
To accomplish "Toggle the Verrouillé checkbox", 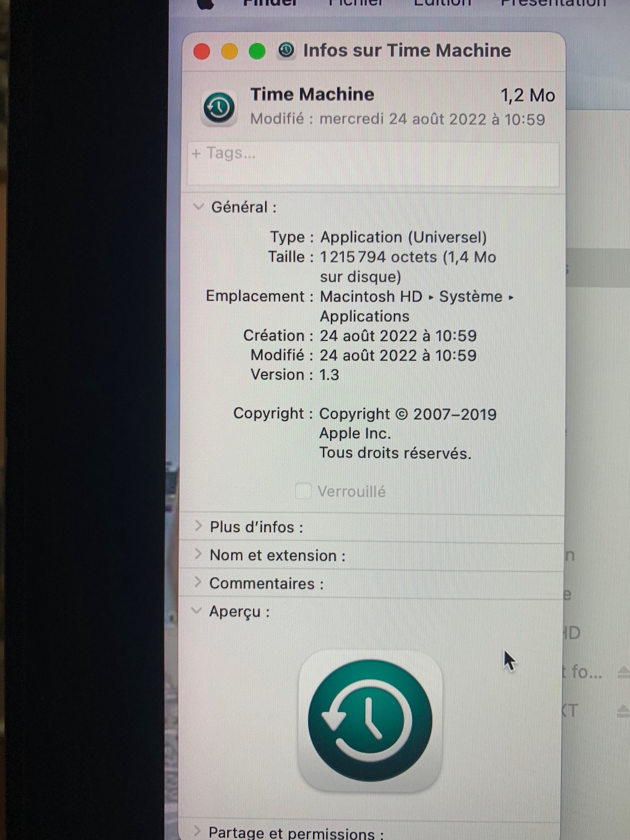I will 303,491.
